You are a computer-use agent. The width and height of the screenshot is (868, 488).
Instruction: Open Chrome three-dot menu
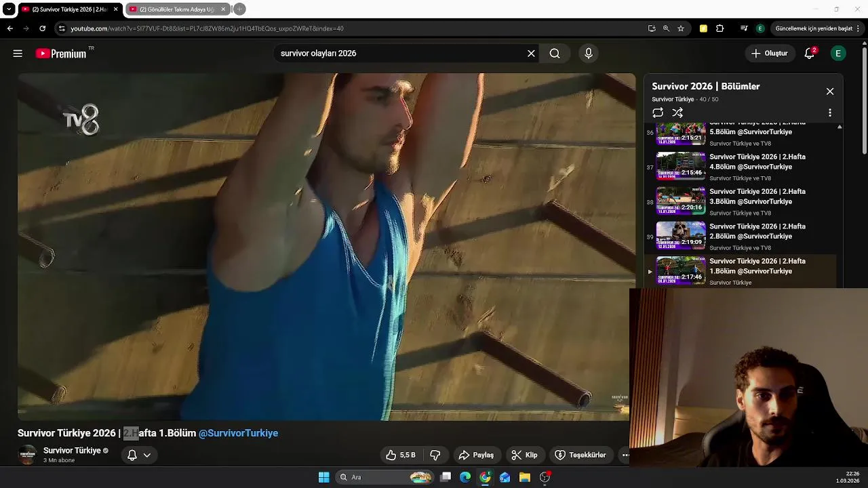pos(859,28)
